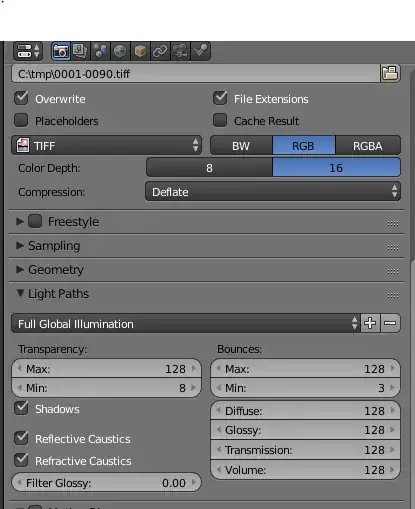The image size is (415, 509).
Task: Decrease Filter Glossy with left arrow
Action: coord(20,482)
